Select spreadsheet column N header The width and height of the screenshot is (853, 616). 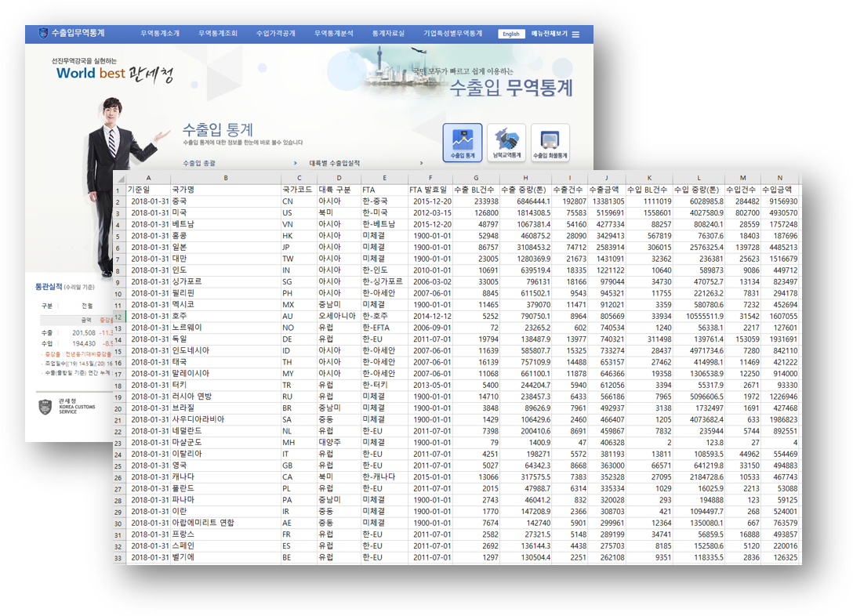pyautogui.click(x=779, y=179)
